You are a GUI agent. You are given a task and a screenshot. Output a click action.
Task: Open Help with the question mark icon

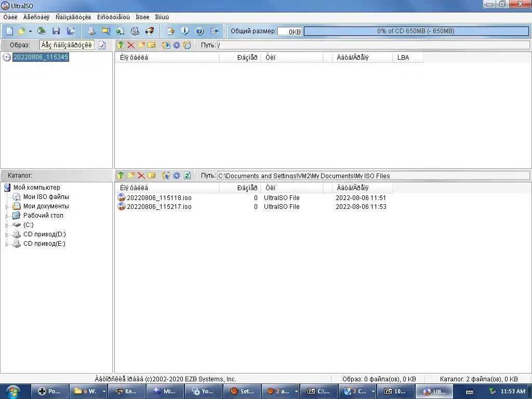(x=199, y=31)
